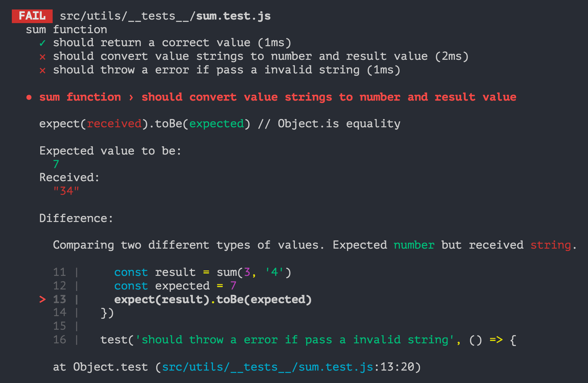This screenshot has width=588, height=383.
Task: Click the sum.test.js filename in header
Action: pos(233,16)
